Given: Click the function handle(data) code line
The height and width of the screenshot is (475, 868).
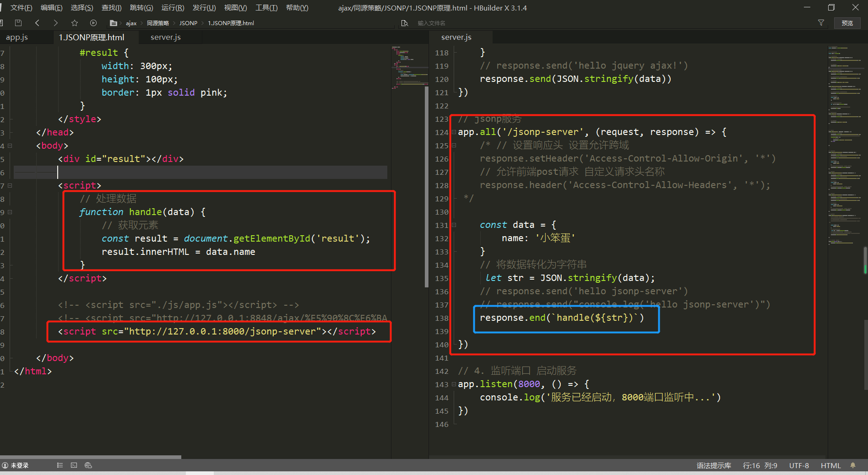Looking at the screenshot, I should (x=142, y=212).
